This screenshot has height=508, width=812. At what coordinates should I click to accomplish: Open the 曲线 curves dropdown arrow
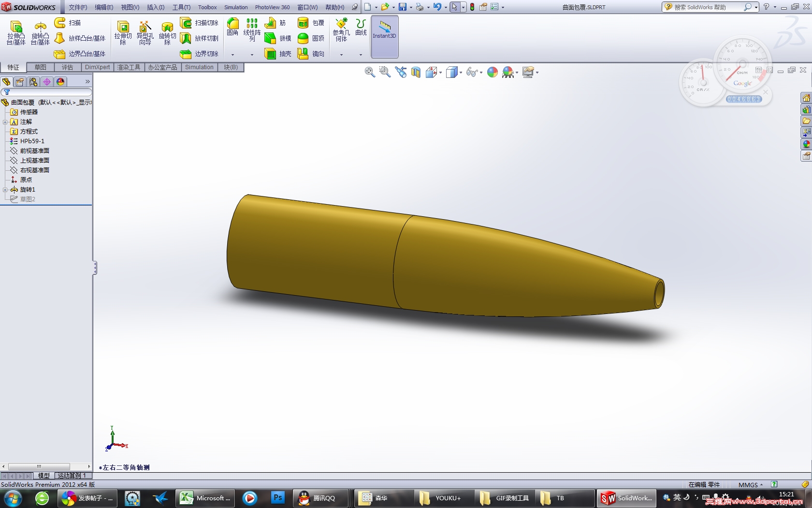[361, 55]
